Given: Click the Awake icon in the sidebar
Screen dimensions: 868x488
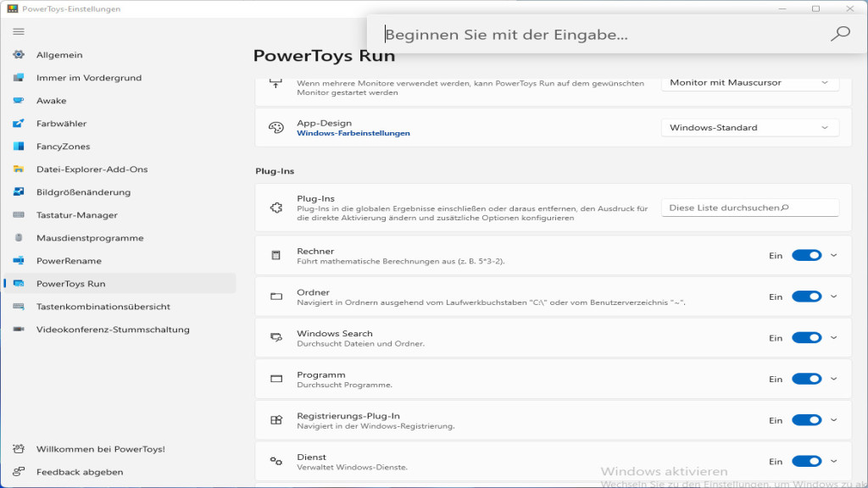Looking at the screenshot, I should click(x=19, y=100).
